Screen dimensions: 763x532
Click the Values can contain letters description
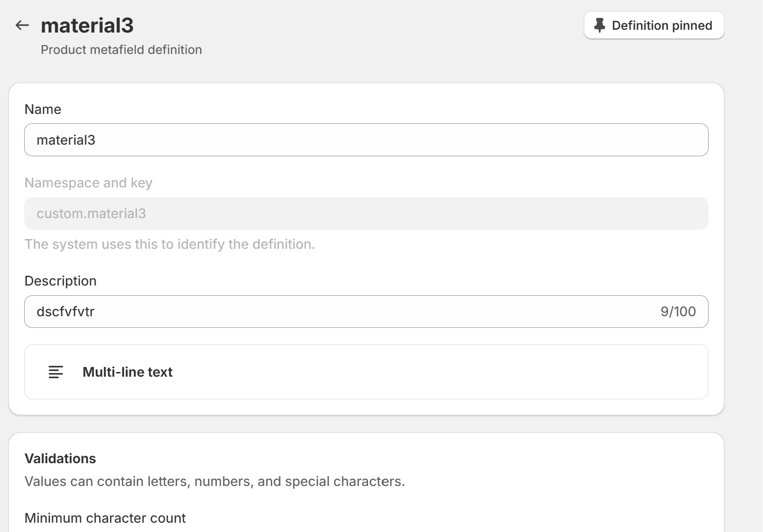tap(214, 481)
